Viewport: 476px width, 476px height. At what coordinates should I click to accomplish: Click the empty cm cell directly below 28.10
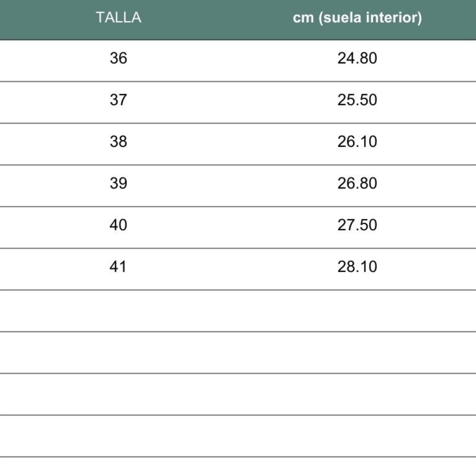357,311
